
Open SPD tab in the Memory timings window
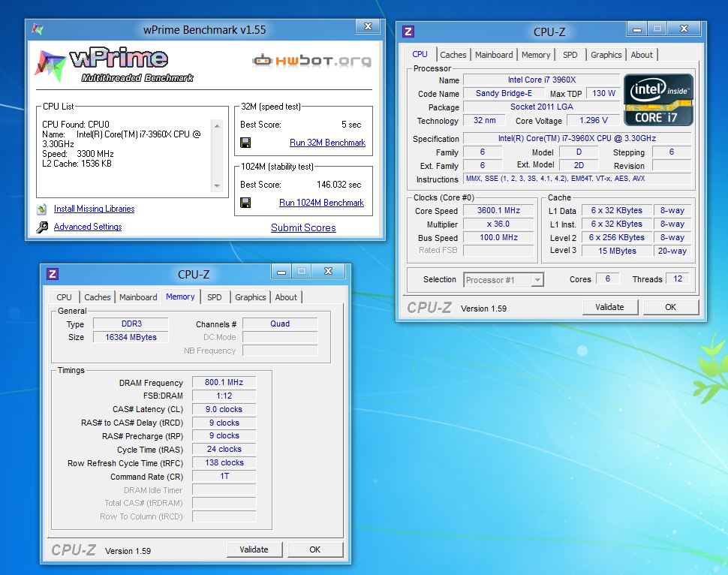(x=215, y=297)
